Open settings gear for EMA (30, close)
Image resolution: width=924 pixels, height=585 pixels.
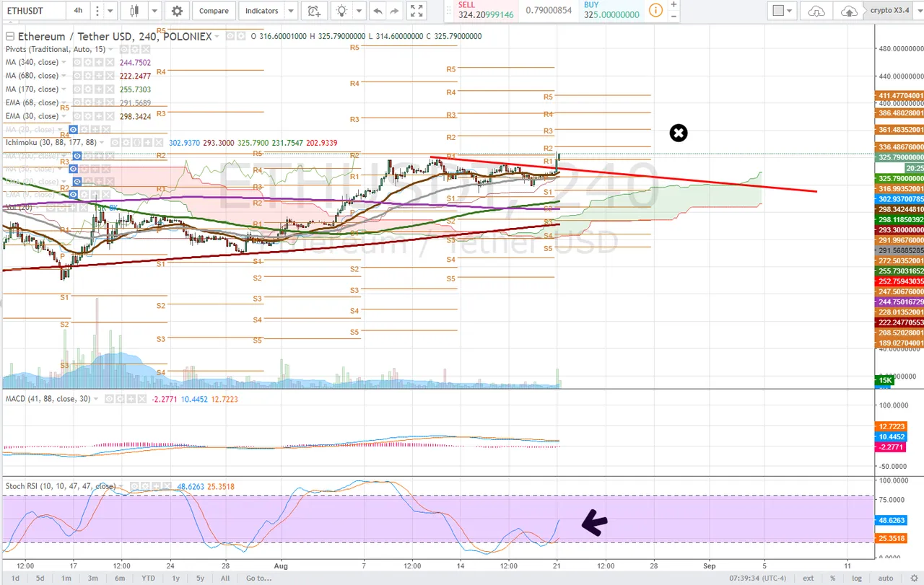pos(88,116)
